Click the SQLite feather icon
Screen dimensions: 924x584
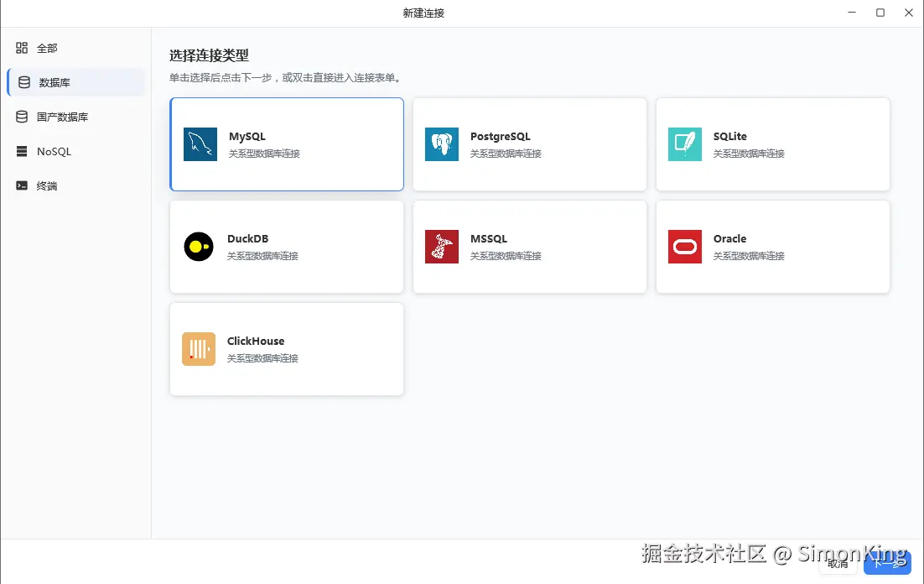(x=685, y=144)
